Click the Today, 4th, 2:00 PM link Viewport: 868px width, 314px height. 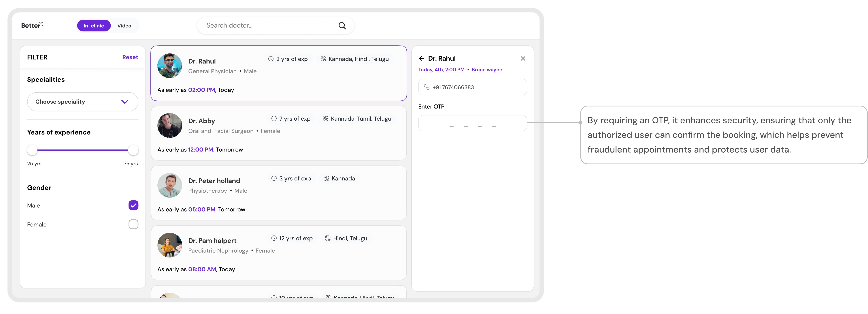tap(441, 70)
